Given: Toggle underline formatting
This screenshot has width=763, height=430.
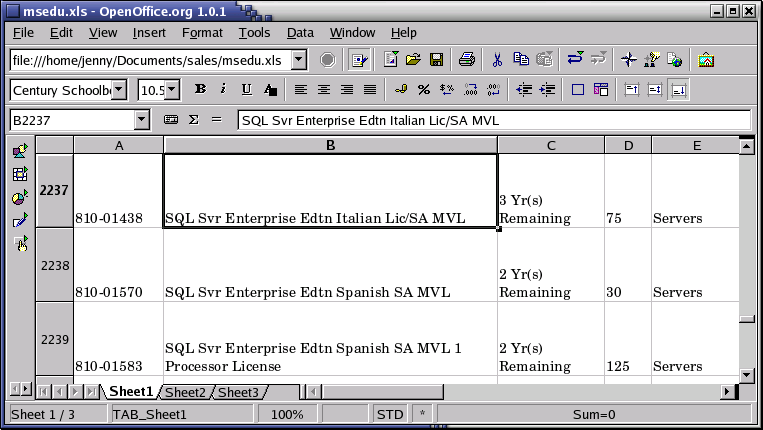Looking at the screenshot, I should tap(244, 90).
